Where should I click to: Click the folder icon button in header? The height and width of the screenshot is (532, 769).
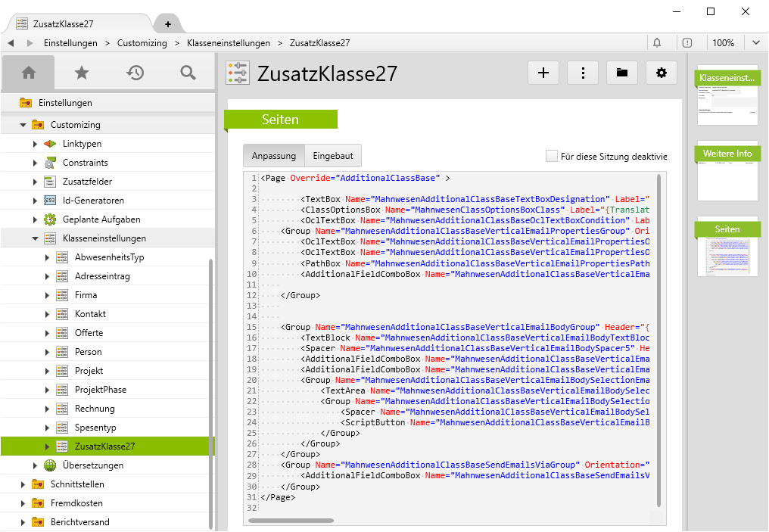[621, 73]
